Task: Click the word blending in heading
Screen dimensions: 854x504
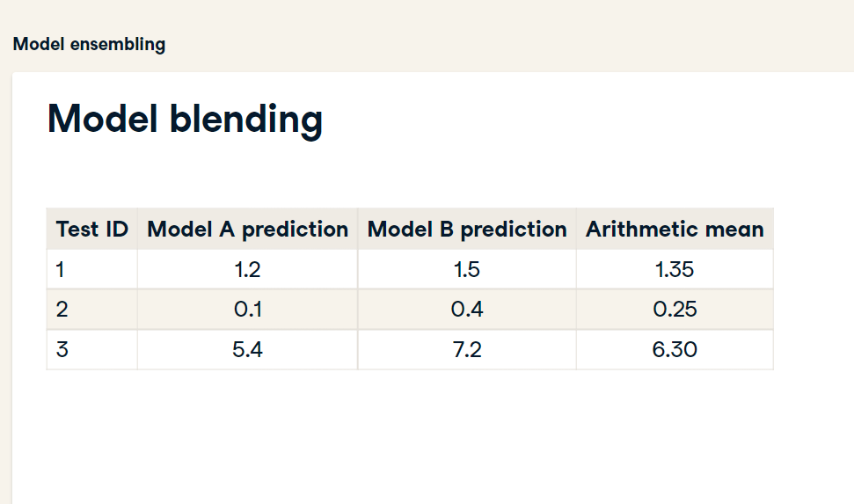Action: pos(246,121)
